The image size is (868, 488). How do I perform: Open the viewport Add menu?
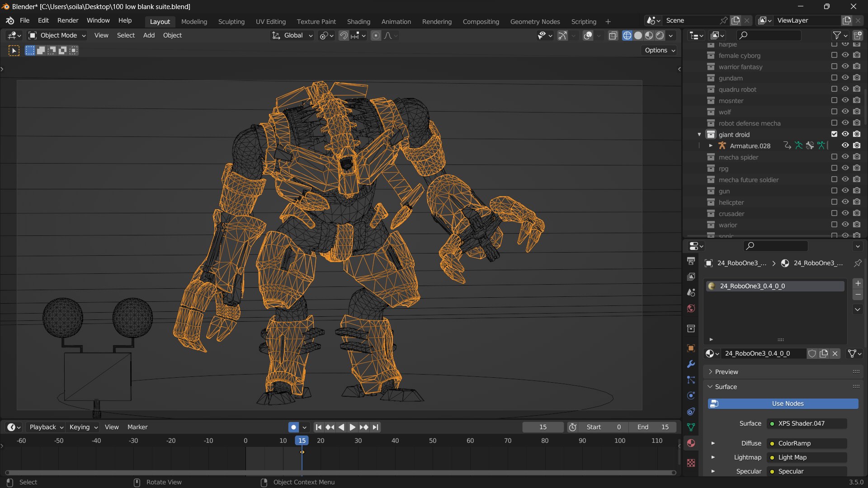149,35
